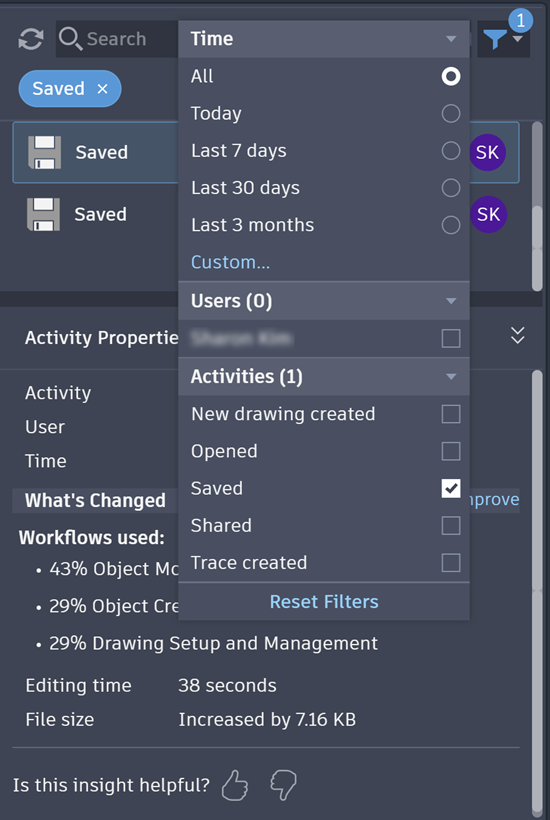
Task: Choose Last 30 days radio option
Action: 451,188
